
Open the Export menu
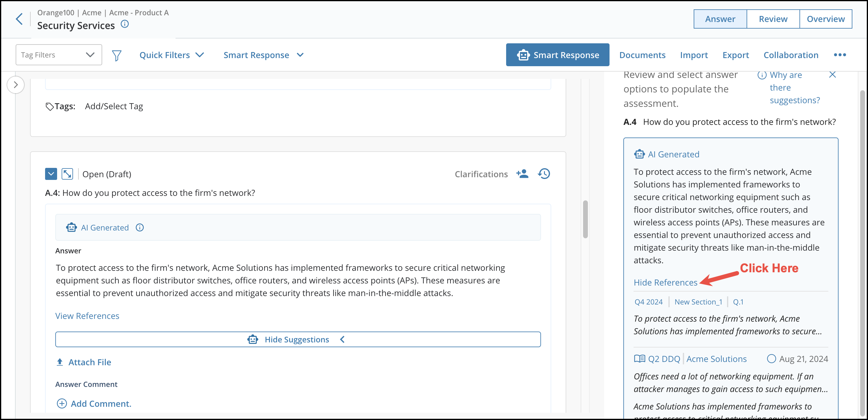(x=735, y=55)
